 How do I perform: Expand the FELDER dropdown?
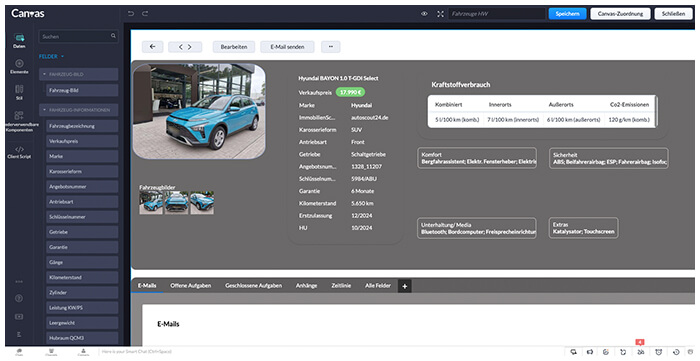[x=51, y=57]
